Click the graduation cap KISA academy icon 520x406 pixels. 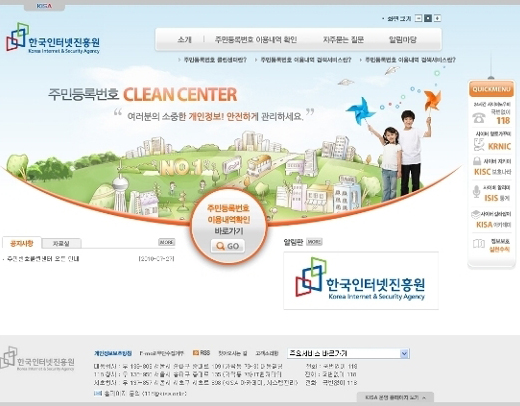click(476, 214)
